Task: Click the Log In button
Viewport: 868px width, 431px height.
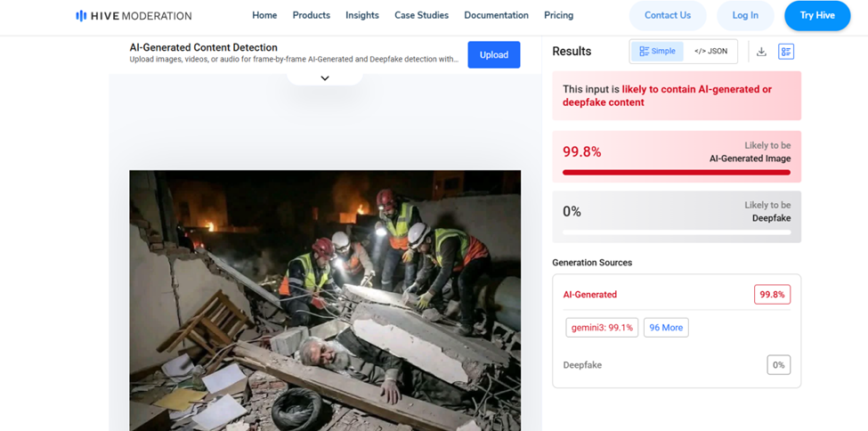Action: [745, 15]
